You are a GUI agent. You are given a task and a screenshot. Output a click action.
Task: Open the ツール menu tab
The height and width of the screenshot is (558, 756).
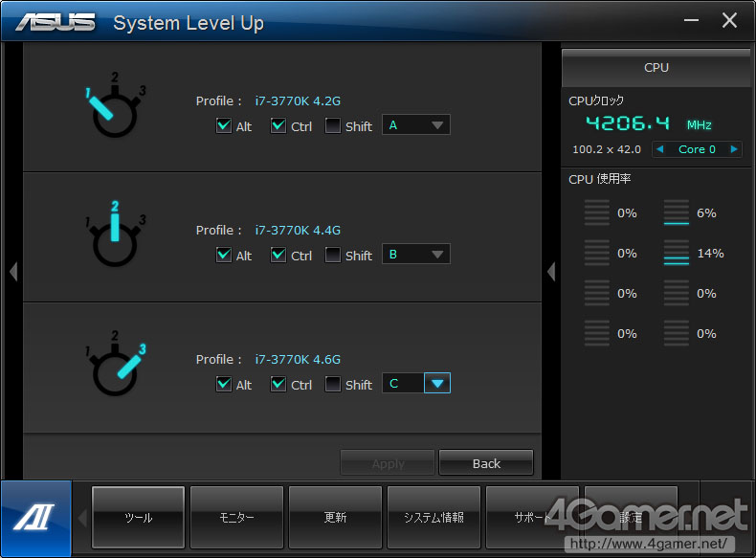[139, 517]
